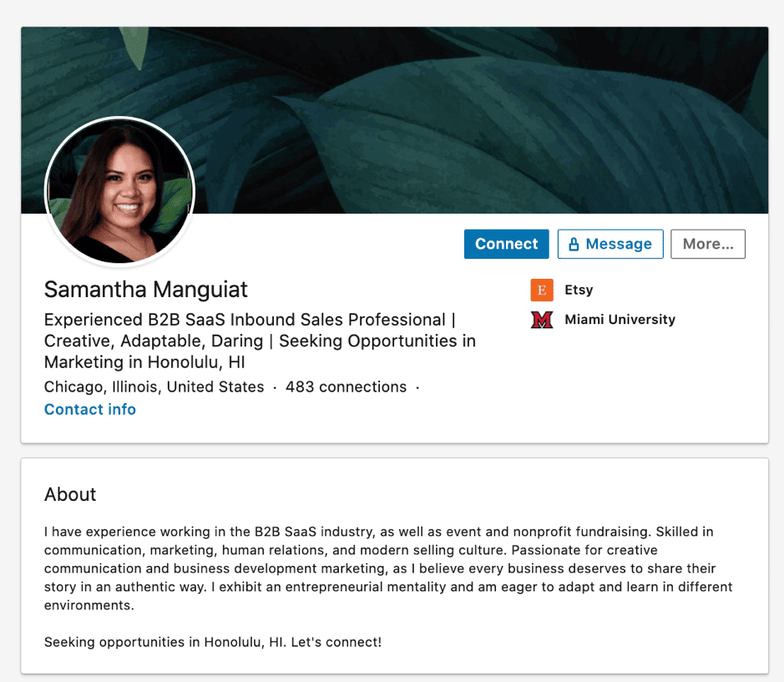Click the Connect button
Image resolution: width=784 pixels, height=682 pixels.
(x=506, y=244)
